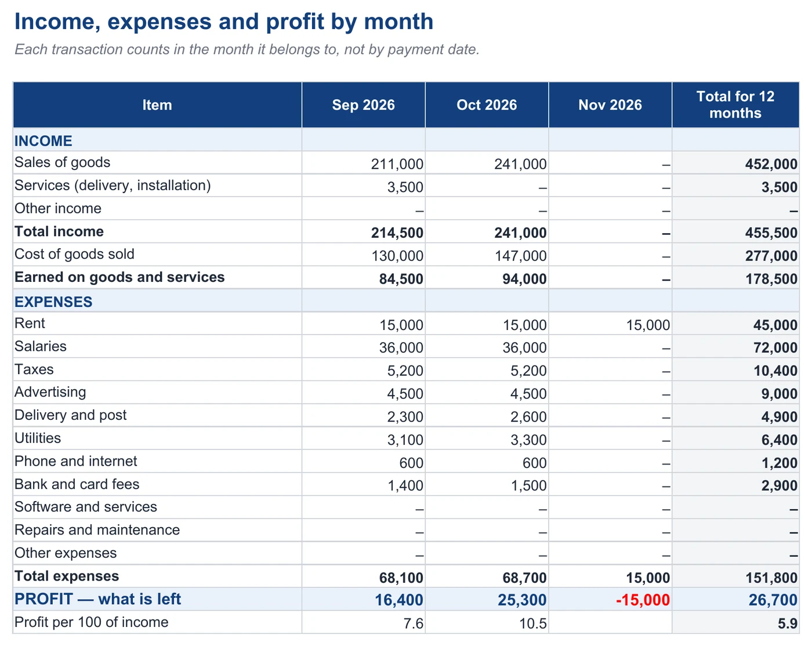Select the "Delivery and post" row label
The width and height of the screenshot is (812, 646).
pyautogui.click(x=71, y=415)
